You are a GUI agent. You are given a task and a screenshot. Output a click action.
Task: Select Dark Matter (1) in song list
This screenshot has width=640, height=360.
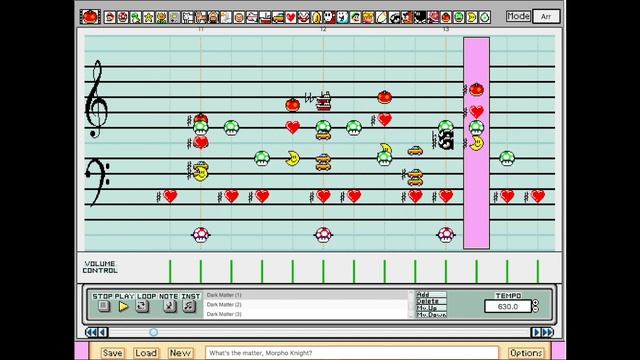(306, 295)
